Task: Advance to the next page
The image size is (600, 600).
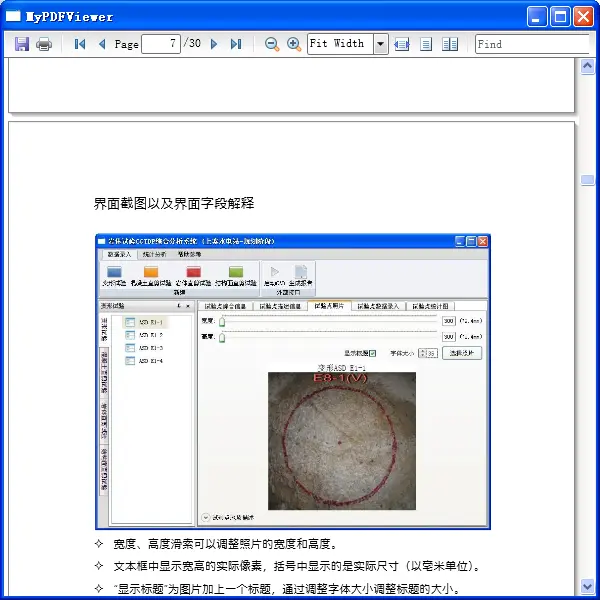Action: tap(214, 44)
